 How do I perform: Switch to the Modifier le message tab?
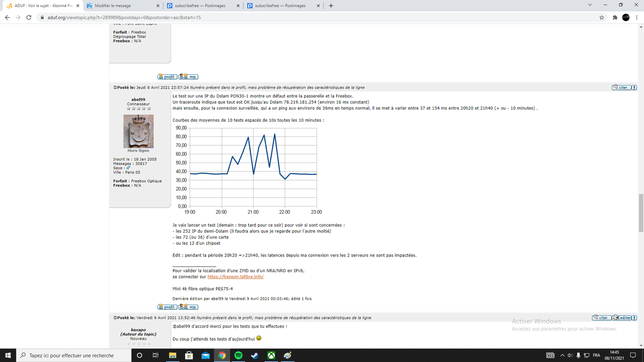point(122,6)
